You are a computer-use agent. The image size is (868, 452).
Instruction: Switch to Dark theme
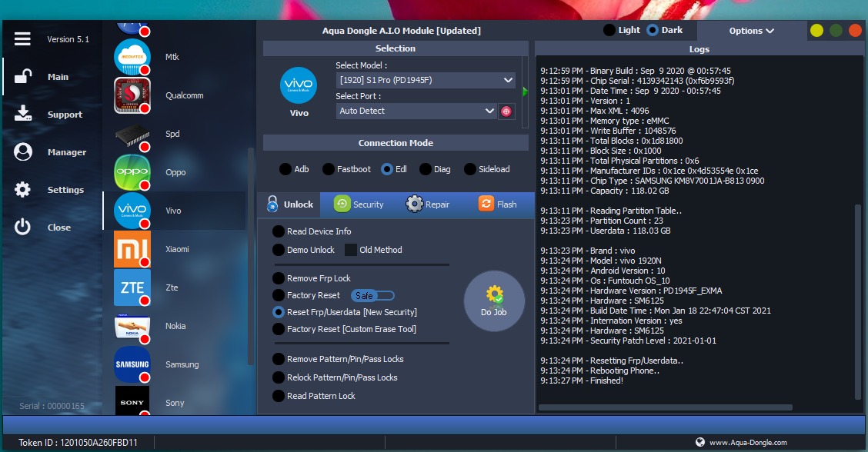point(665,30)
